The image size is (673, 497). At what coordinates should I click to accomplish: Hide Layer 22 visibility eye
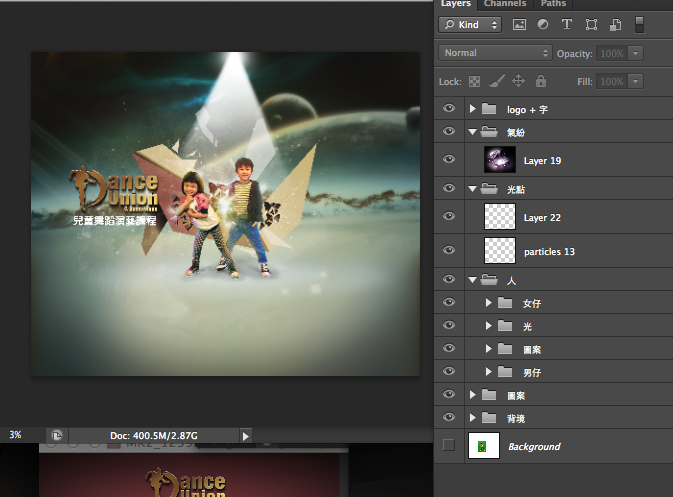click(449, 215)
